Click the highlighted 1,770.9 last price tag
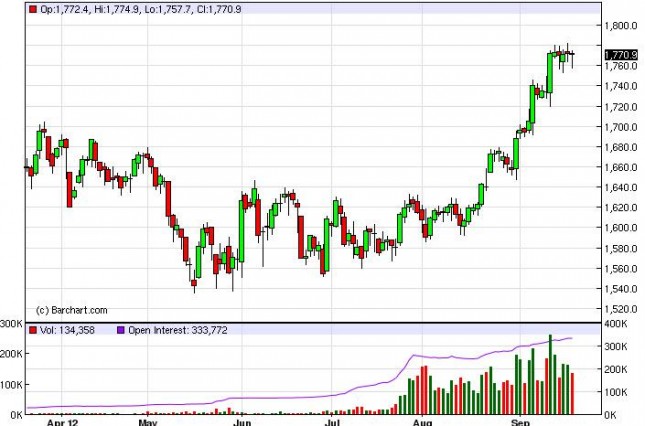Viewport: 645px width, 426px height. (621, 55)
